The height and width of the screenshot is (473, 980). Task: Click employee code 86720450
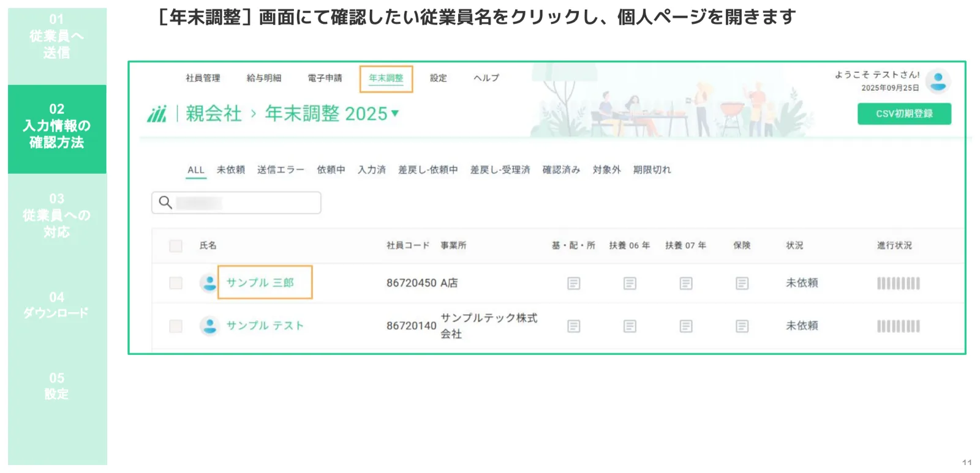click(x=412, y=283)
